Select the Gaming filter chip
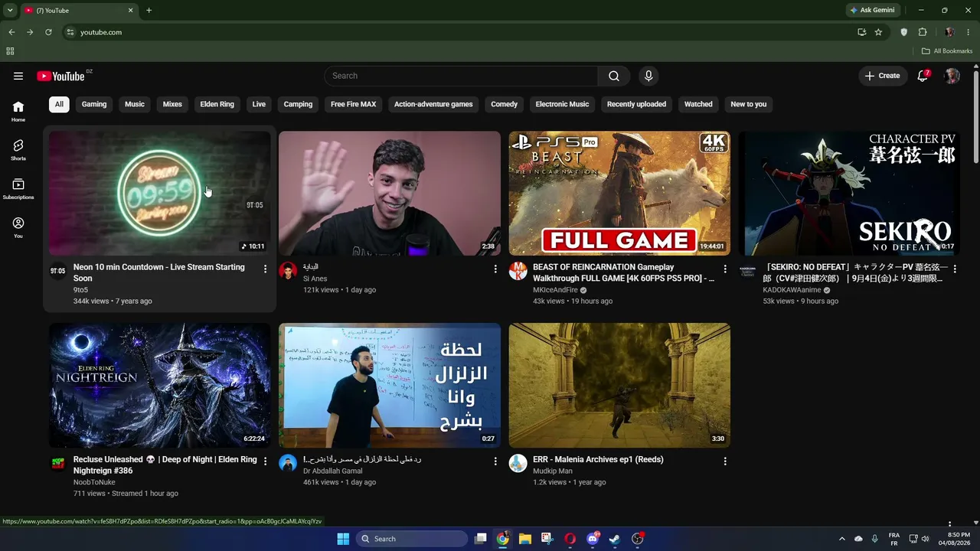This screenshot has width=980, height=551. click(x=94, y=104)
